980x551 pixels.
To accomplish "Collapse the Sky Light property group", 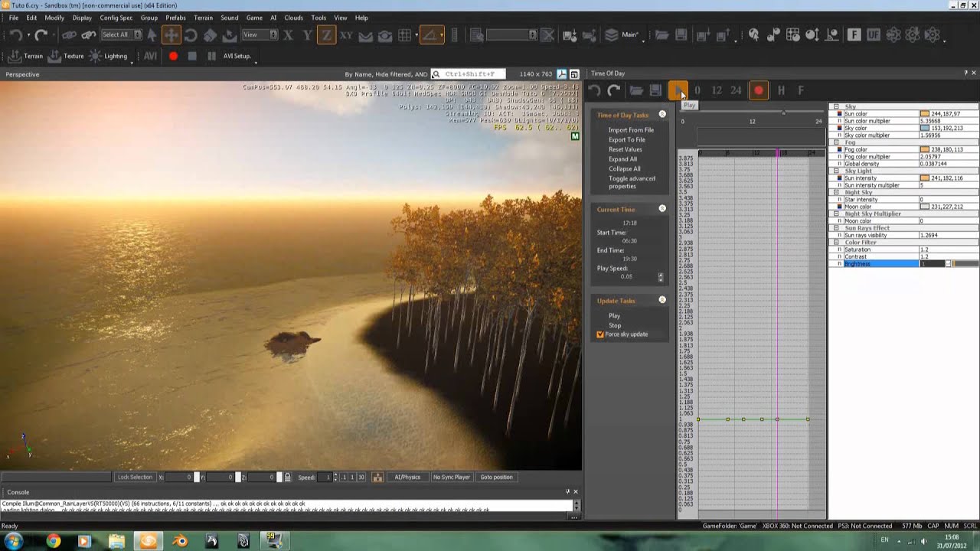I will coord(836,171).
